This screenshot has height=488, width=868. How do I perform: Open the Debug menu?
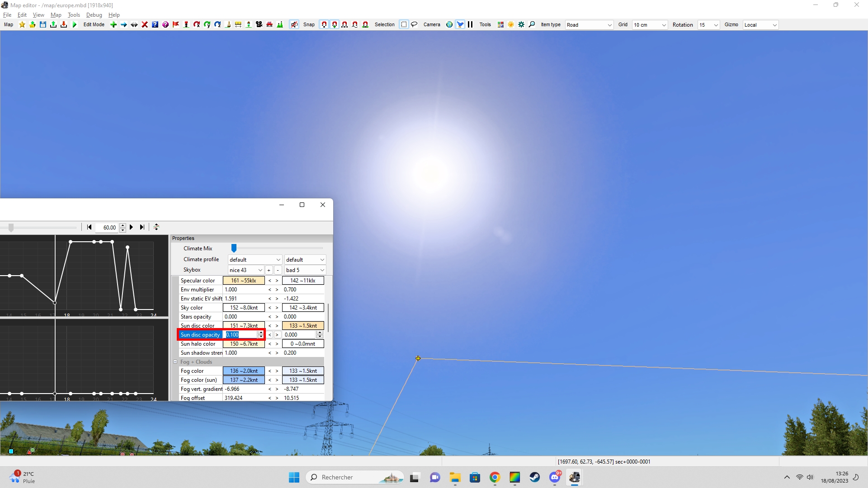(94, 15)
